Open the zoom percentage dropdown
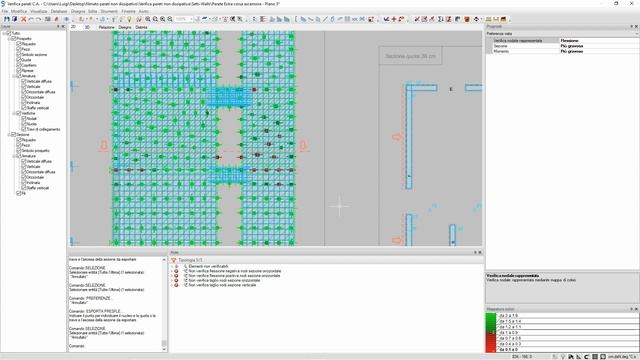The height and width of the screenshot is (360, 640). coord(190,19)
